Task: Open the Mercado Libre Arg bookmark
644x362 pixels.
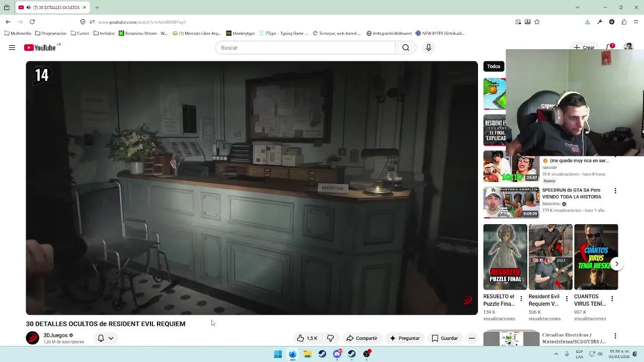Action: (196, 33)
